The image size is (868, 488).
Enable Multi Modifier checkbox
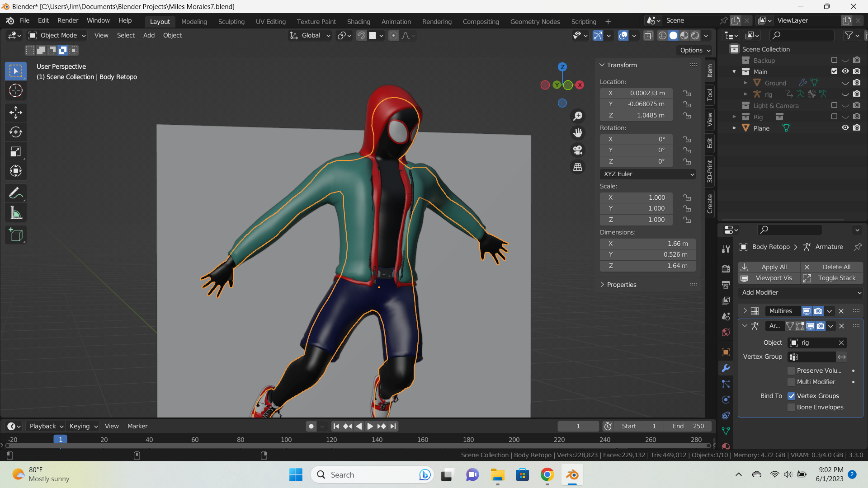791,382
